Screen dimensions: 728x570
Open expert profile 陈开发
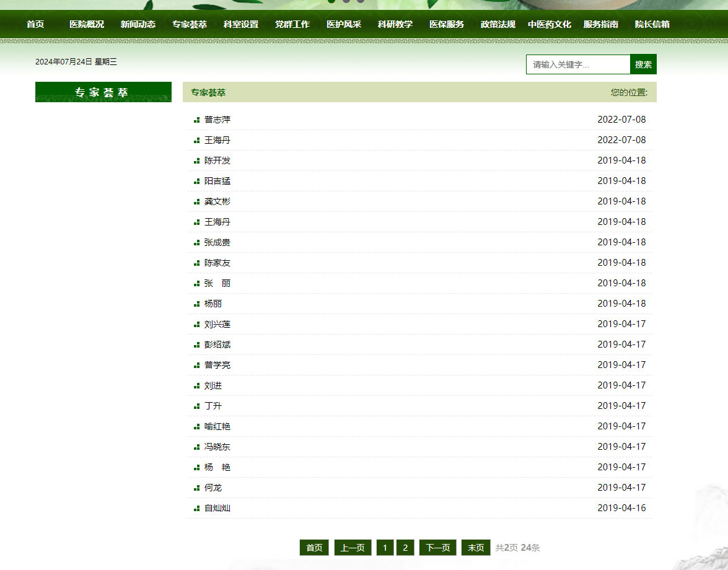point(217,160)
